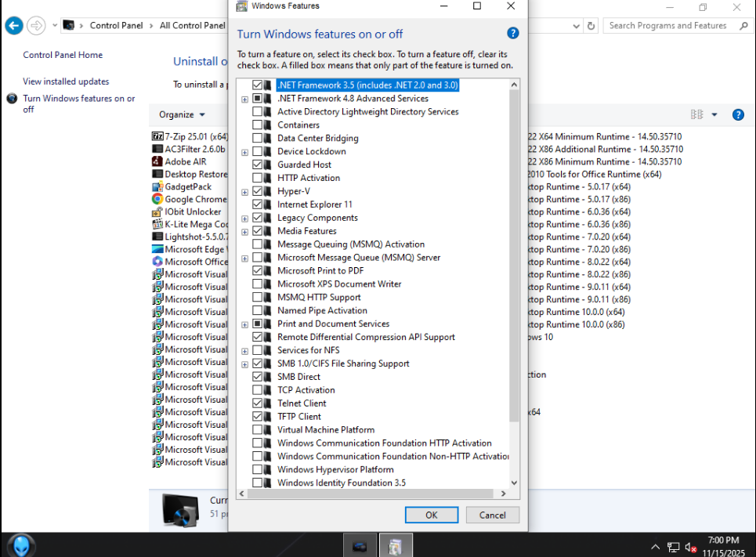Image resolution: width=756 pixels, height=557 pixels.
Task: Click the Google Chrome icon in program list
Action: tap(157, 199)
